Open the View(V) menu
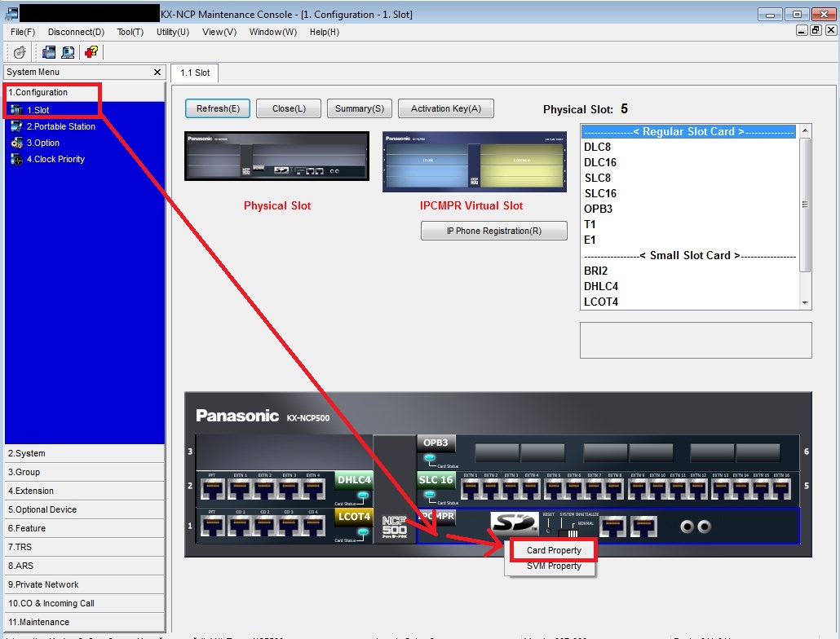The image size is (840, 639). coord(219,32)
